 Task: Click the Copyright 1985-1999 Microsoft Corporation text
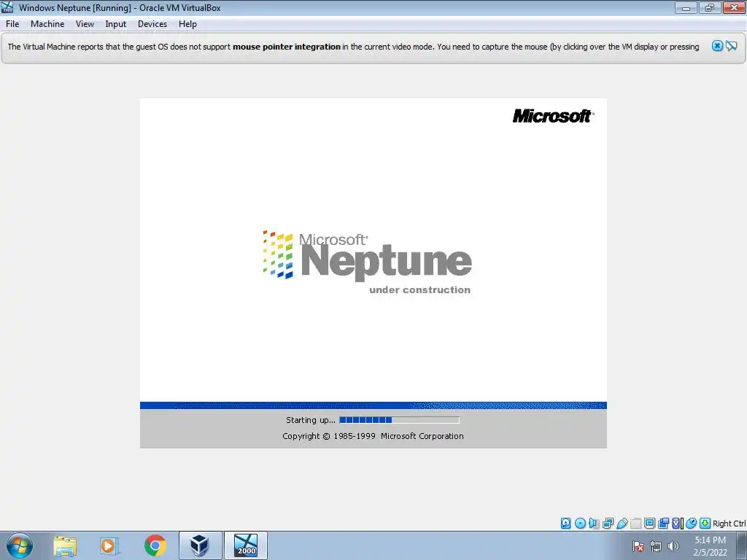pos(373,436)
